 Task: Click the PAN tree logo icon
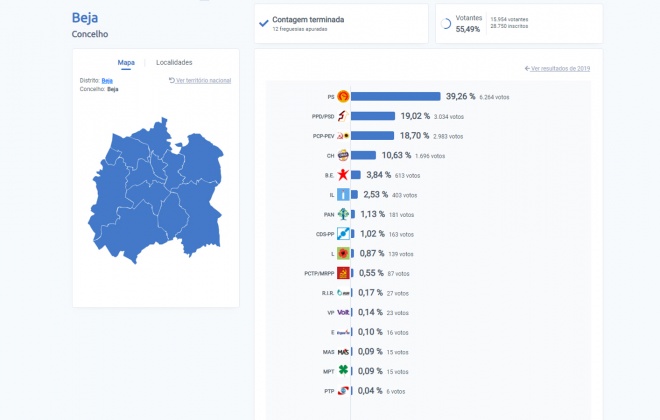[343, 214]
